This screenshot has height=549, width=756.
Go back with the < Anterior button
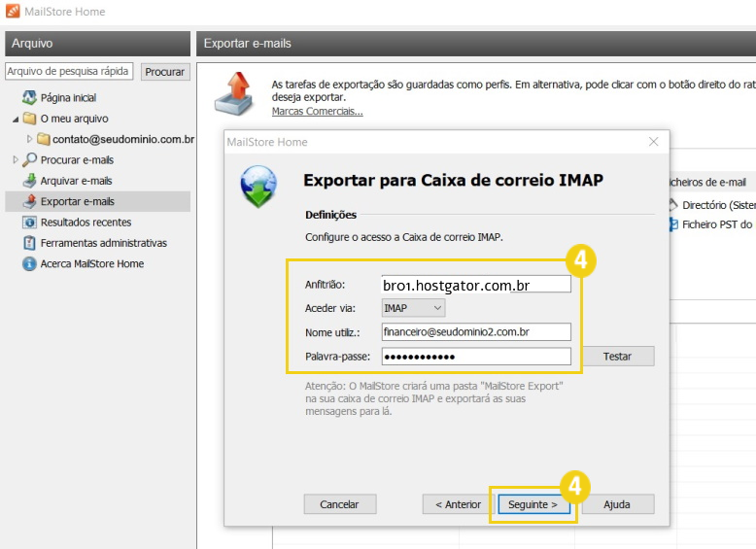[x=458, y=504]
